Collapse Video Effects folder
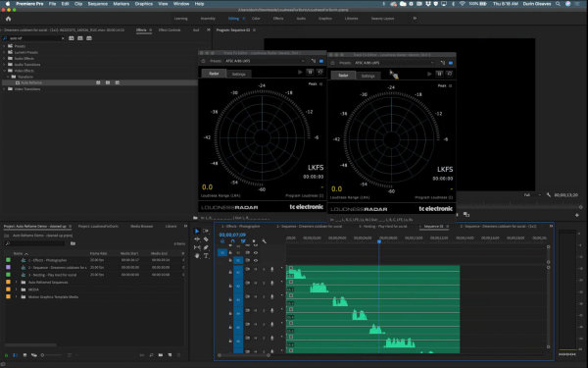Viewport: 588px width, 368px height. click(x=4, y=71)
